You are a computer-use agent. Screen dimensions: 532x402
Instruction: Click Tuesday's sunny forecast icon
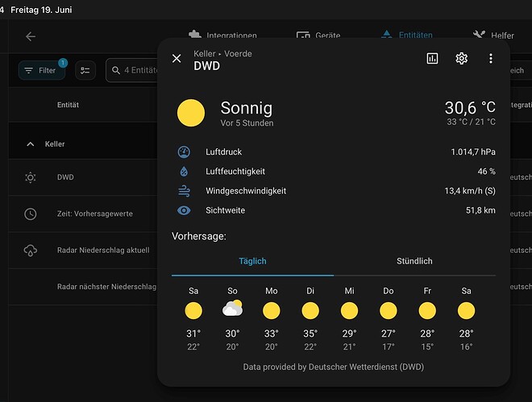click(310, 311)
